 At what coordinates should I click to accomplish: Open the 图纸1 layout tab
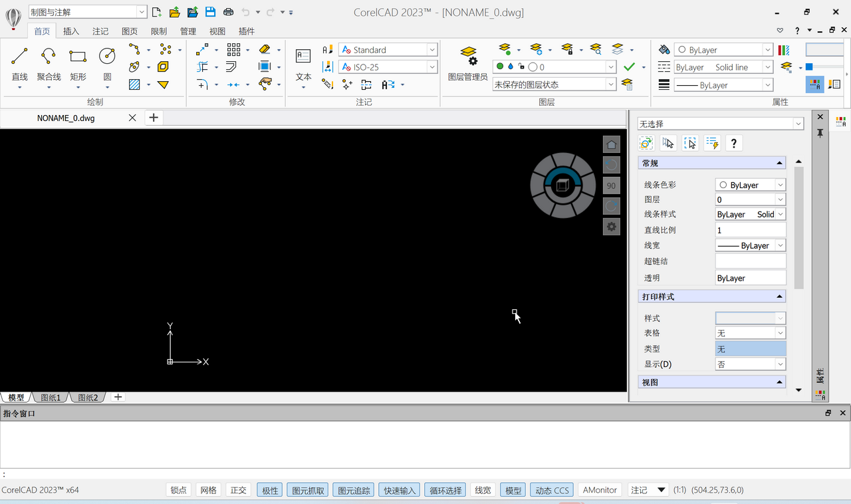pos(50,397)
